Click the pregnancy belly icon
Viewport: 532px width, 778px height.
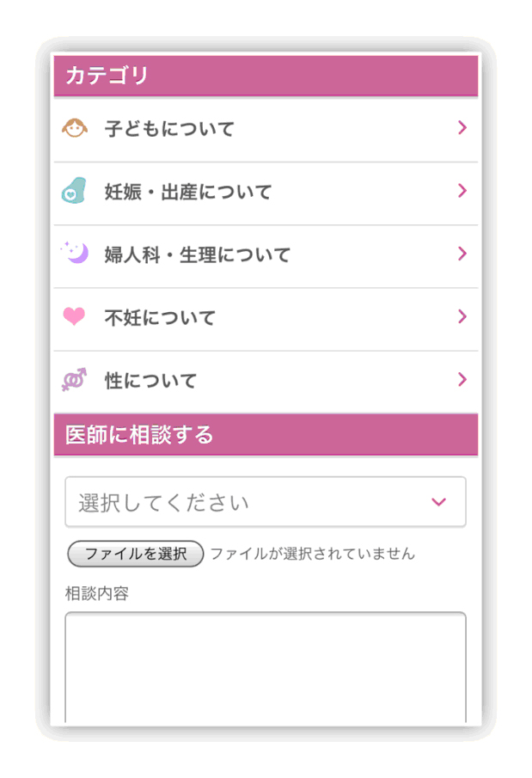[x=75, y=191]
